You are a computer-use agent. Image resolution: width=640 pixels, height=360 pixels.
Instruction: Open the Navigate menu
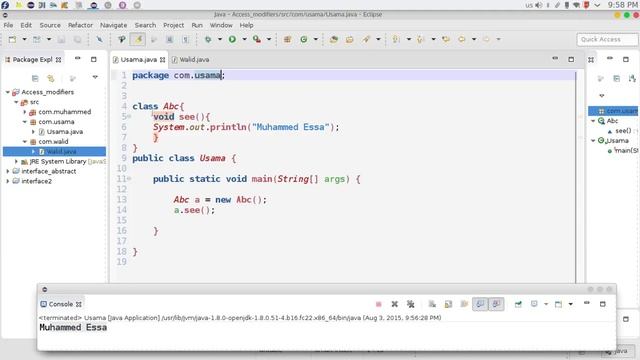113,25
